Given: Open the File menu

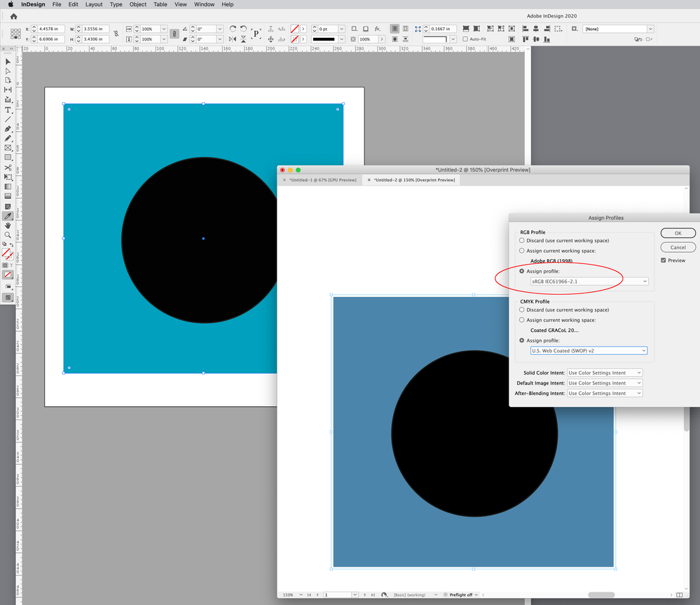Looking at the screenshot, I should 57,4.
